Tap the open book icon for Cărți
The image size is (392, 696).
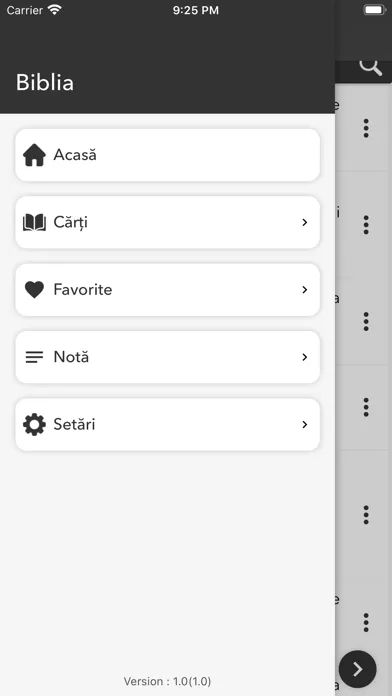pyautogui.click(x=34, y=222)
